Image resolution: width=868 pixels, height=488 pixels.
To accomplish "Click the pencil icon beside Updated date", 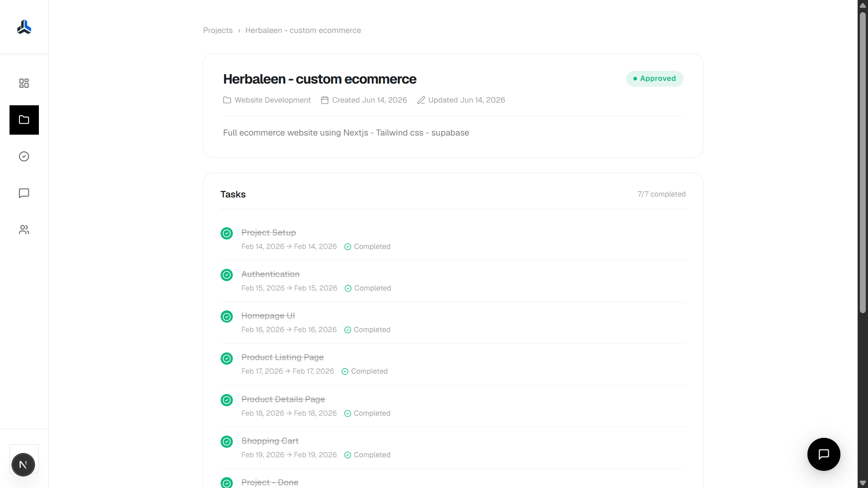I will (x=421, y=100).
